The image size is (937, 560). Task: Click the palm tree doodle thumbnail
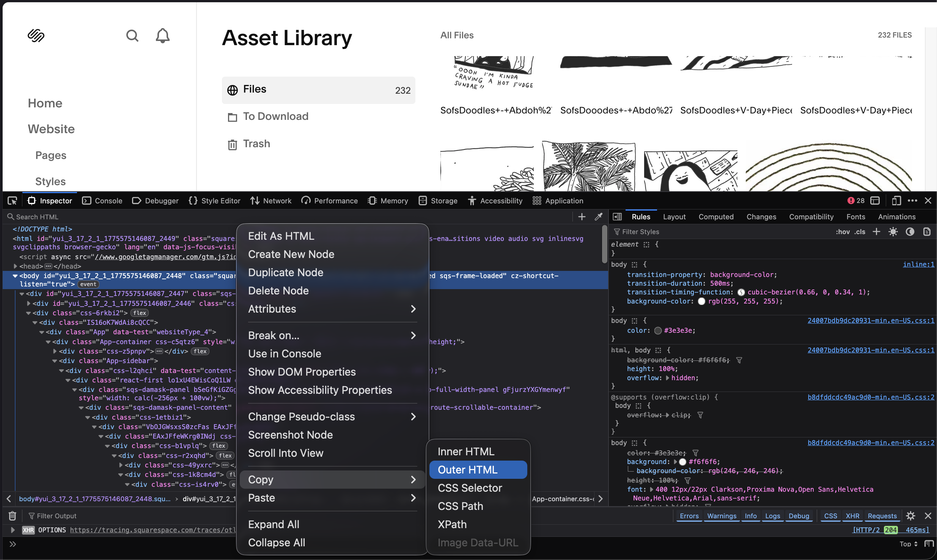pyautogui.click(x=588, y=169)
